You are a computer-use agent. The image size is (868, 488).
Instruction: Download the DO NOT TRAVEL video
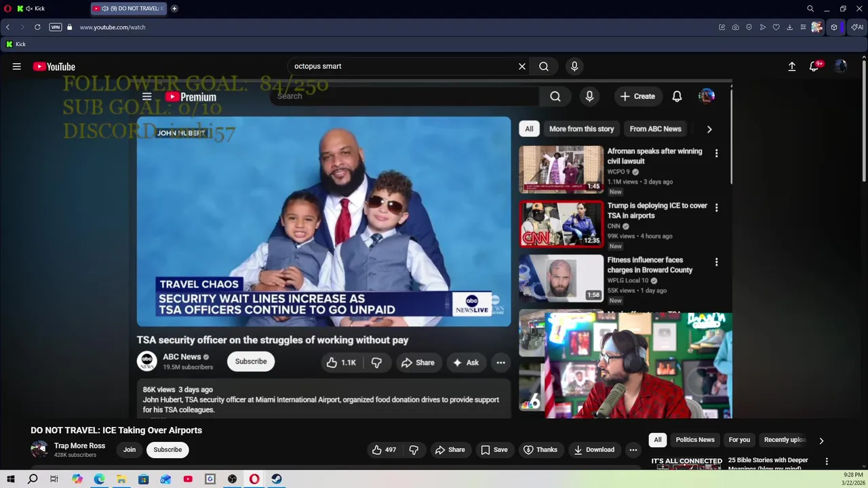point(594,449)
